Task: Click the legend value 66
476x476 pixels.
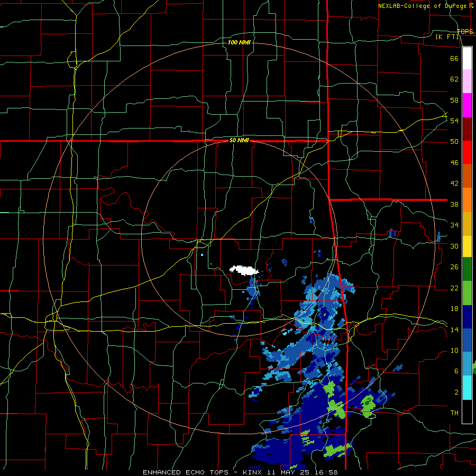Action: (x=454, y=58)
